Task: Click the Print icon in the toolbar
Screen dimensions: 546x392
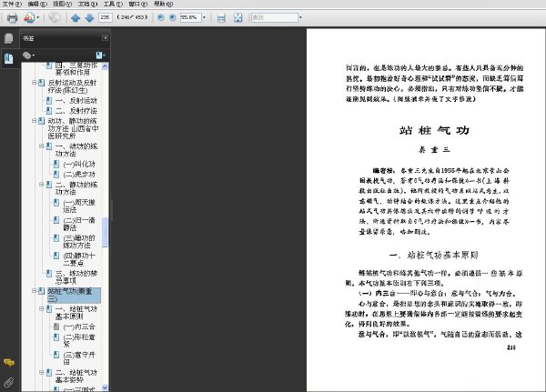Action: 13,17
